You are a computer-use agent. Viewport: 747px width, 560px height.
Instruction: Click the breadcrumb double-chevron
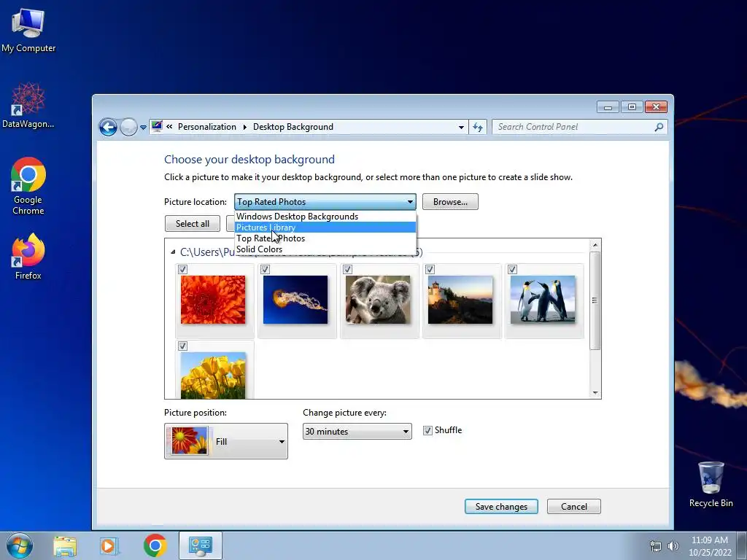tap(169, 127)
